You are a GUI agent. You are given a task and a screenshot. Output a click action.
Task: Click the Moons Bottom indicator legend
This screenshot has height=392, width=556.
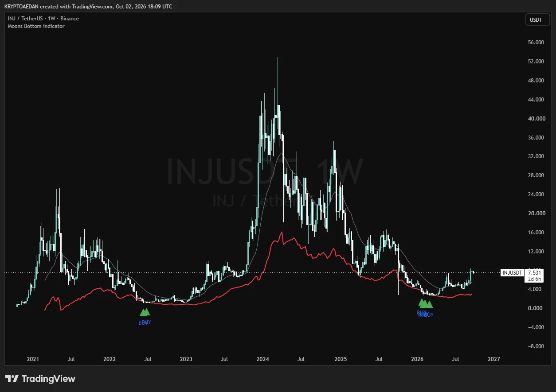[x=36, y=26]
